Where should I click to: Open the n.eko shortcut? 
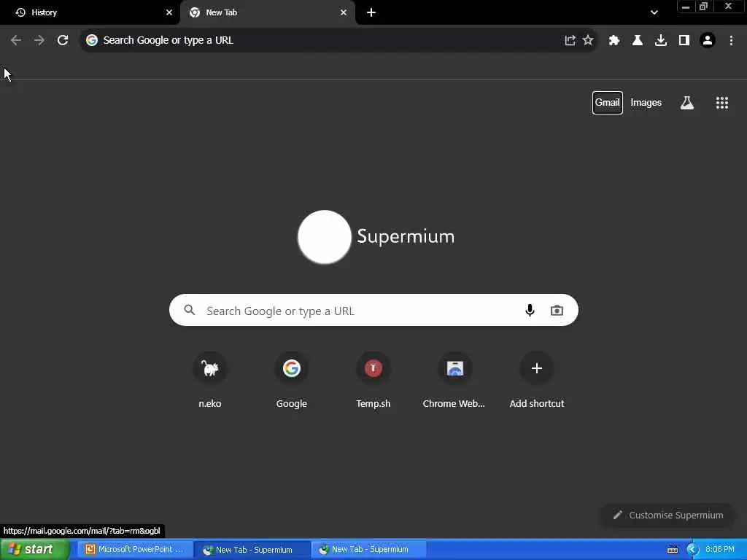pos(209,381)
